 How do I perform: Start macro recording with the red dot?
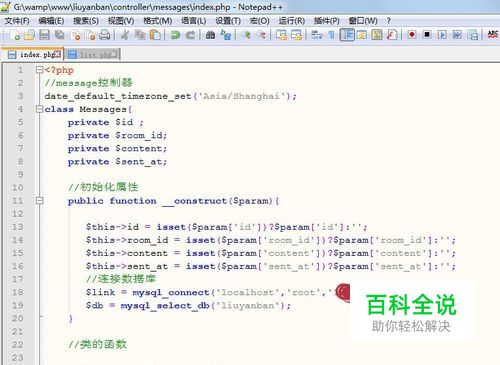pyautogui.click(x=412, y=35)
